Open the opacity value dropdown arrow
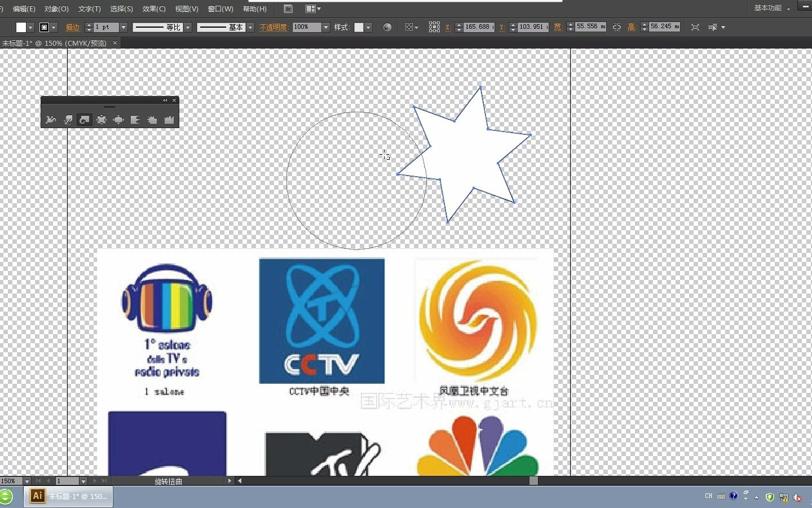812x508 pixels. pyautogui.click(x=325, y=27)
